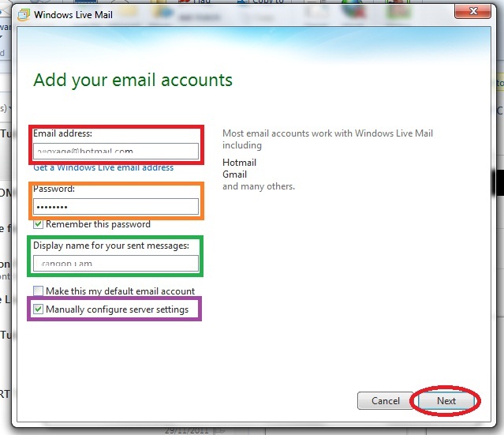Screen dimensions: 504x435
Task: Click the Password input field
Action: tap(116, 207)
